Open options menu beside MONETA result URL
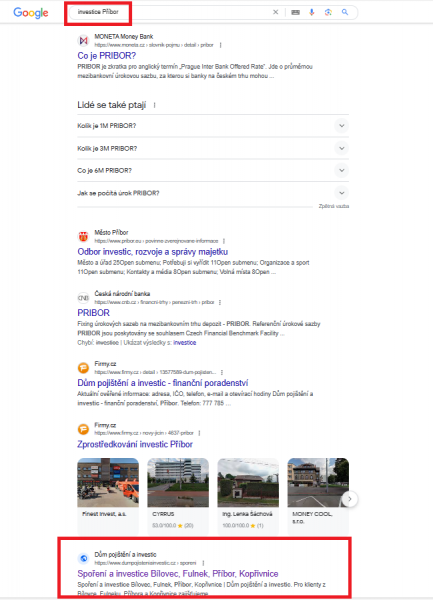Viewport: 433px width, 600px height. click(x=220, y=45)
